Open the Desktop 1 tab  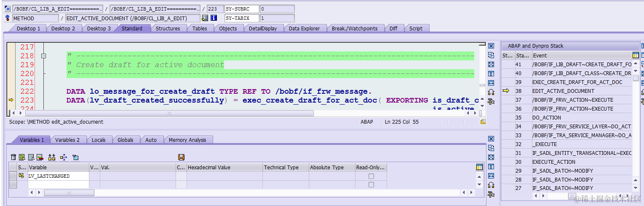(28, 28)
